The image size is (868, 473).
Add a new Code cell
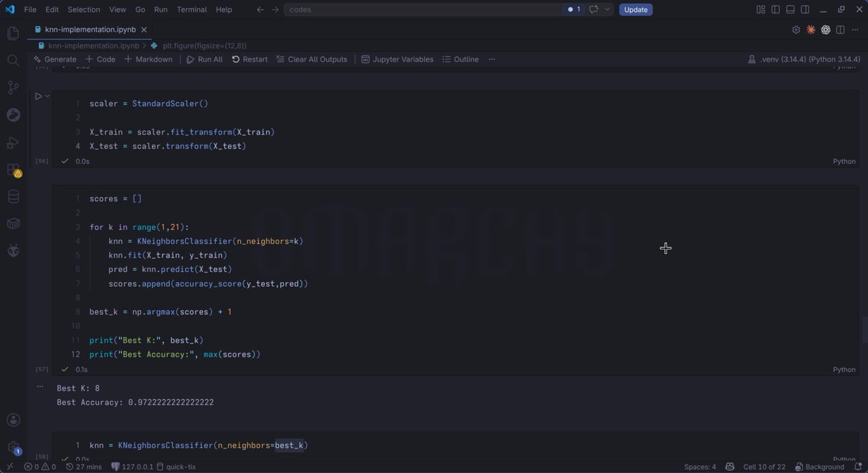(100, 59)
